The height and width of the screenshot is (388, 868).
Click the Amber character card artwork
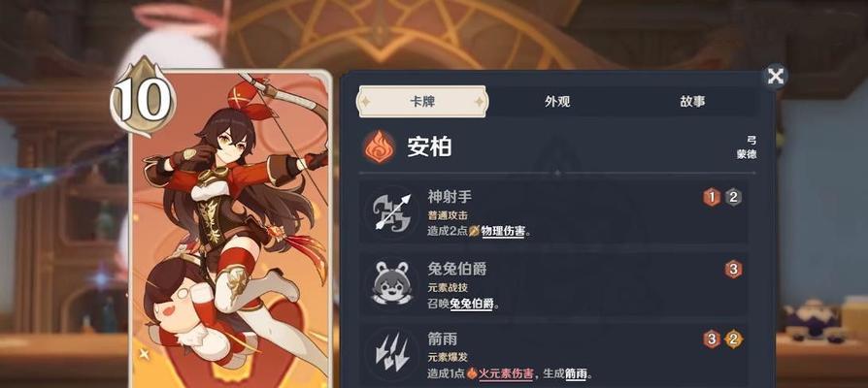tap(230, 229)
